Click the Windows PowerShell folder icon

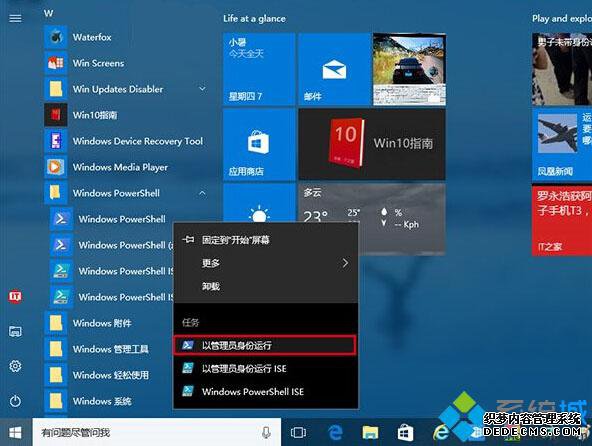tap(56, 193)
